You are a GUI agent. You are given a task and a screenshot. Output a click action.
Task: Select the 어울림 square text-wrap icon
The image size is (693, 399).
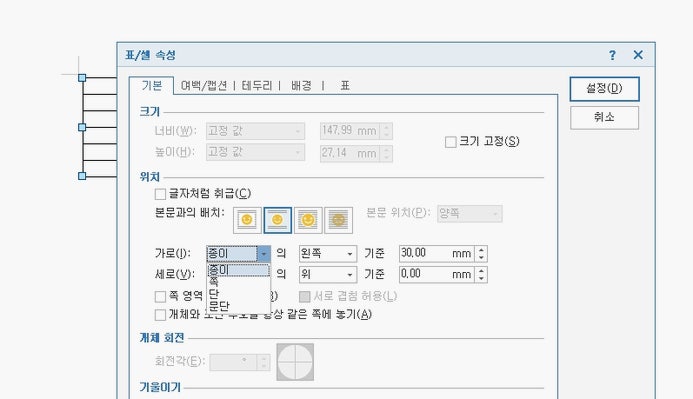pos(247,220)
